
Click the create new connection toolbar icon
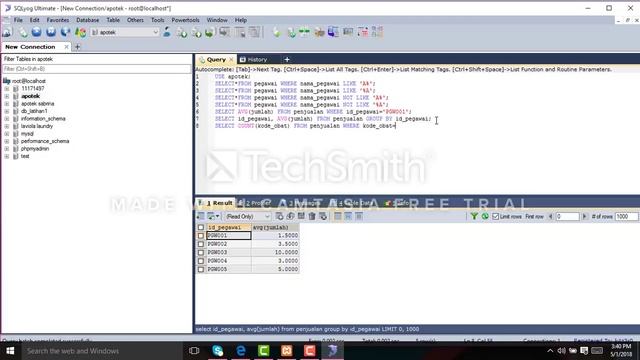pos(7,32)
